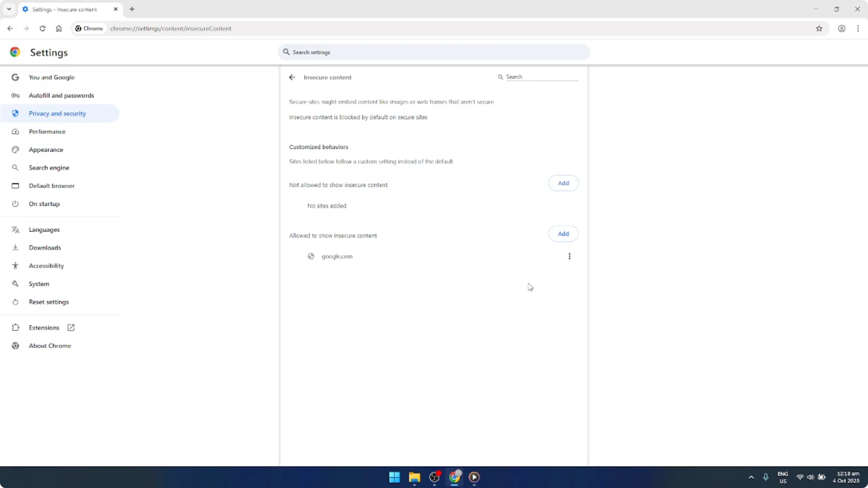Open the profile avatar icon near the address bar
The image size is (868, 488).
click(842, 29)
